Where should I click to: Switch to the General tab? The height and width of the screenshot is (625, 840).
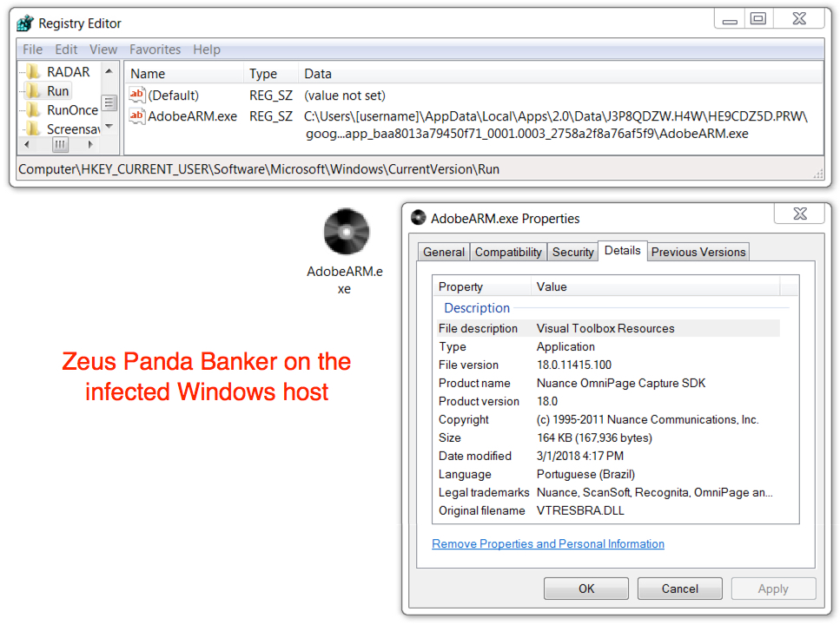click(x=444, y=252)
